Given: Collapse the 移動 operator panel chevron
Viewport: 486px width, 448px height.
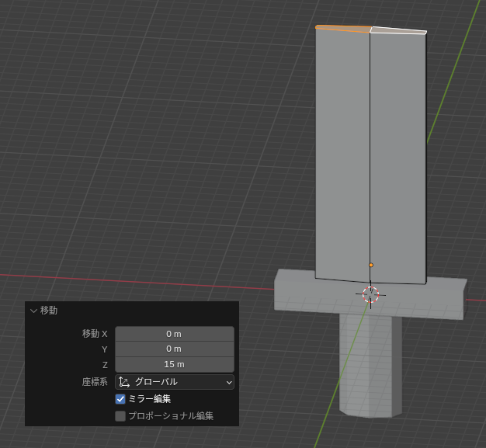Looking at the screenshot, I should [33, 311].
